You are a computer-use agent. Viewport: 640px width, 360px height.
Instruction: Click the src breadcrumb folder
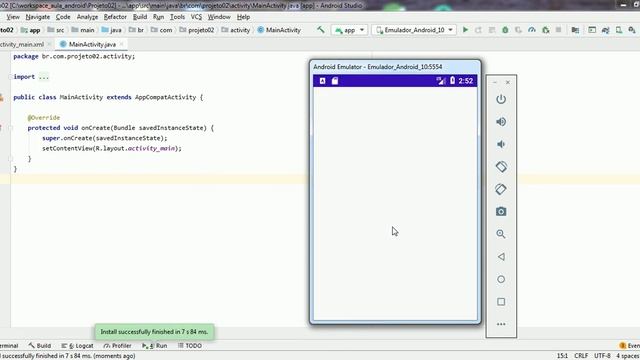[x=56, y=30]
